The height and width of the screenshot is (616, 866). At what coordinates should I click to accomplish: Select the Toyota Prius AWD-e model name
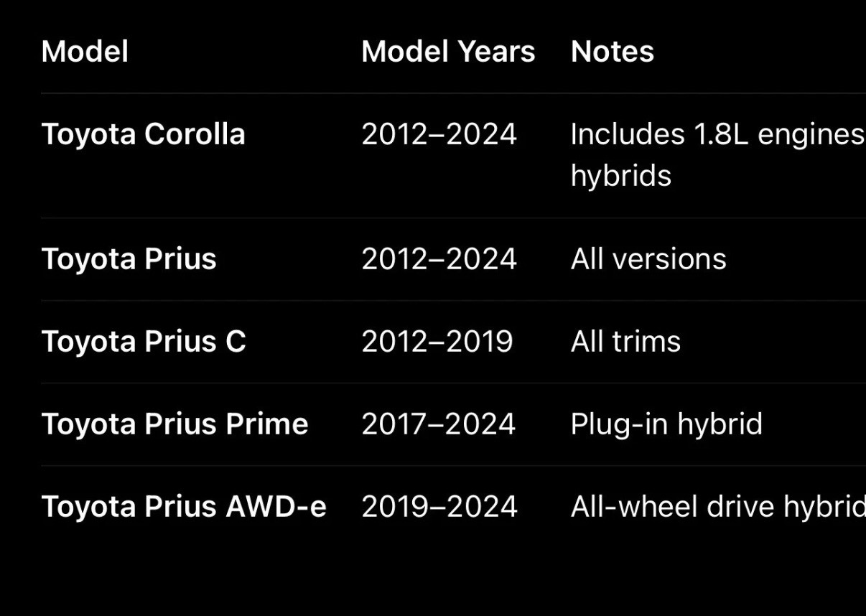click(183, 507)
